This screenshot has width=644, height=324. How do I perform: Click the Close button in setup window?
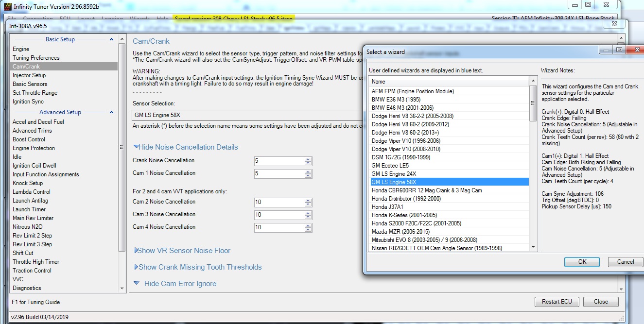point(601,302)
